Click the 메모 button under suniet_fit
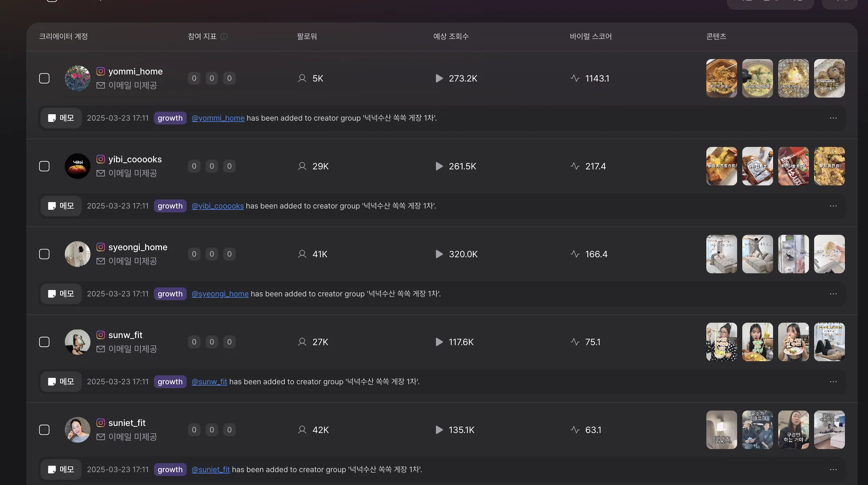Image resolution: width=868 pixels, height=485 pixels. tap(61, 470)
